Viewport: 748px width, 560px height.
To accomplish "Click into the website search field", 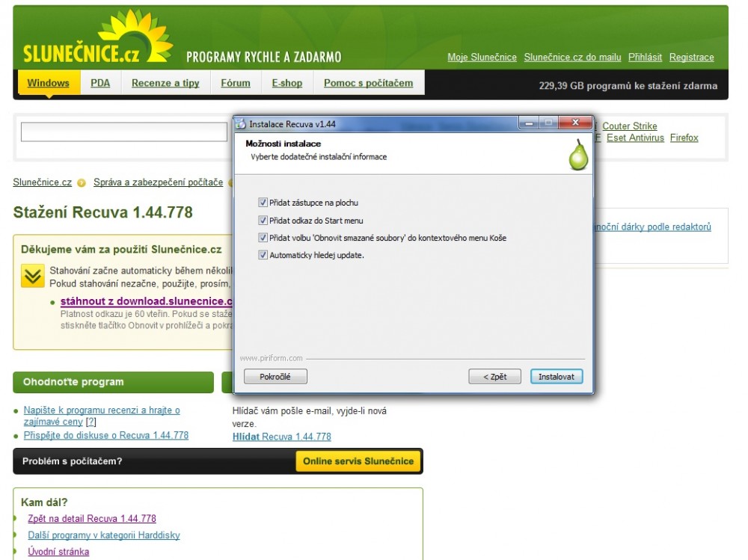I will (x=123, y=132).
